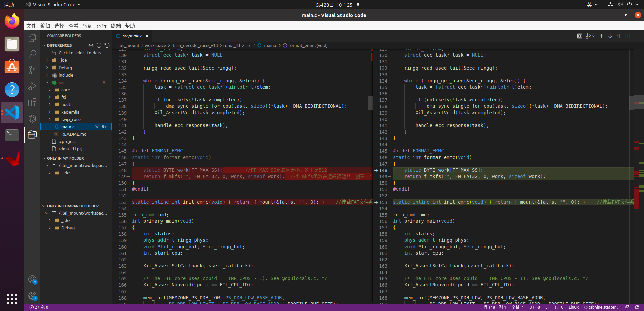Open the 编辑 menu

pos(45,26)
